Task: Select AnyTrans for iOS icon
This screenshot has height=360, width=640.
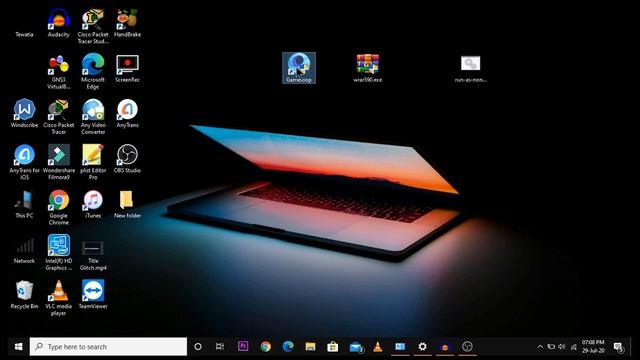Action: pos(24,162)
